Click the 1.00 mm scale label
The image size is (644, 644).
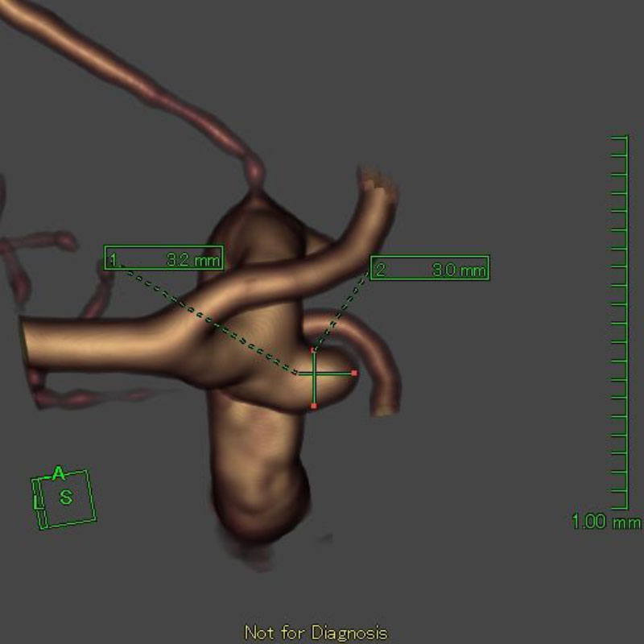(x=605, y=522)
